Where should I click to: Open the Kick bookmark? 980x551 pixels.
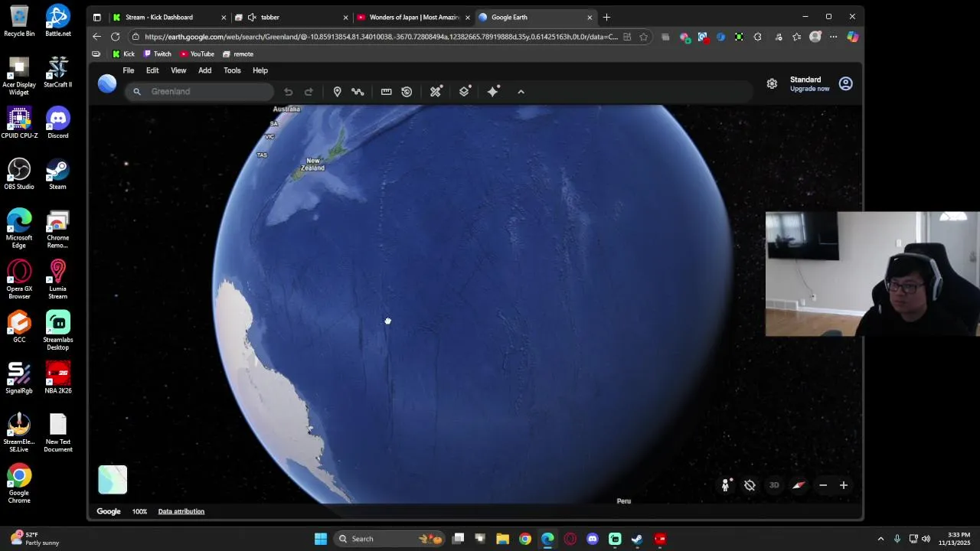coord(123,54)
